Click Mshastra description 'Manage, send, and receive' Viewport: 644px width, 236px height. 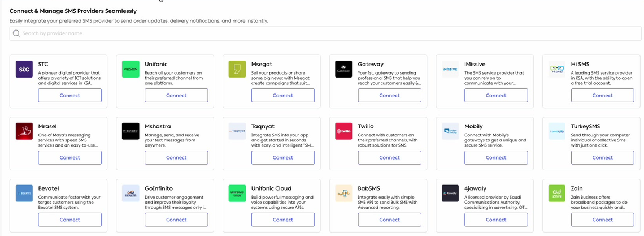tap(172, 135)
